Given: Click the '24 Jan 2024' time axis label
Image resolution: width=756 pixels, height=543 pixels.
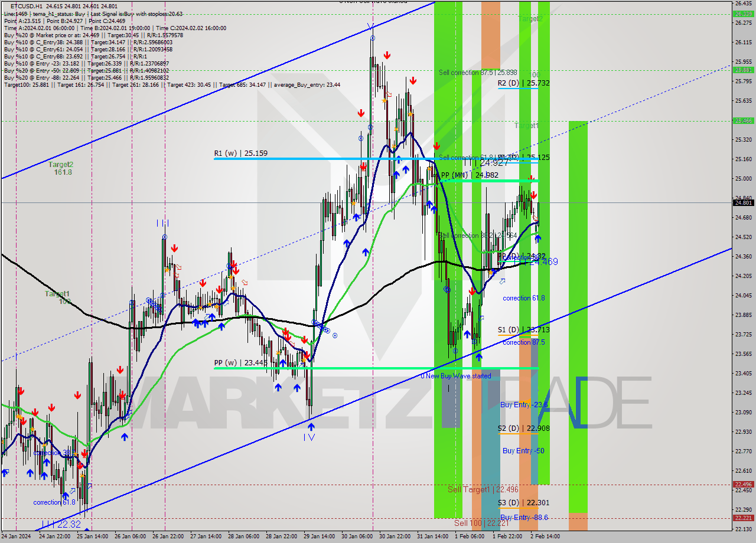Looking at the screenshot, I should [15, 537].
